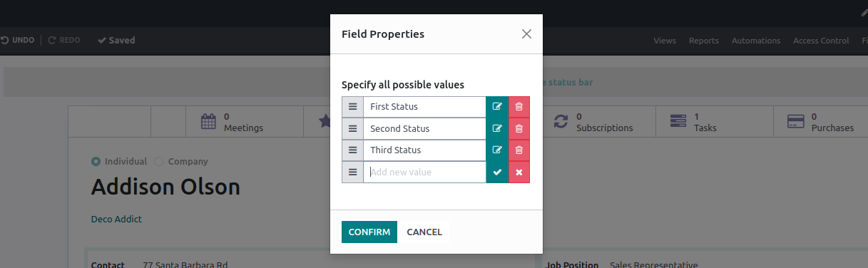868x268 pixels.
Task: Delete the First Status value
Action: pyautogui.click(x=519, y=107)
